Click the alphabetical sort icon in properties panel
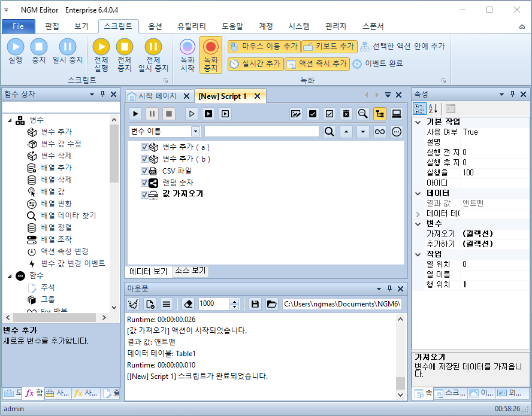The width and height of the screenshot is (532, 416). point(433,109)
